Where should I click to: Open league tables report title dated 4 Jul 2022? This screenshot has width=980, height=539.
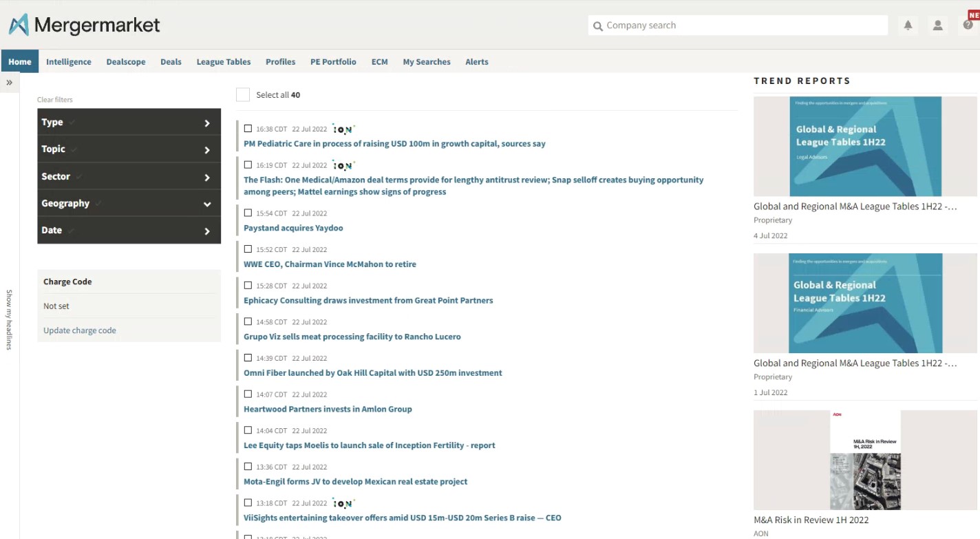tap(855, 207)
